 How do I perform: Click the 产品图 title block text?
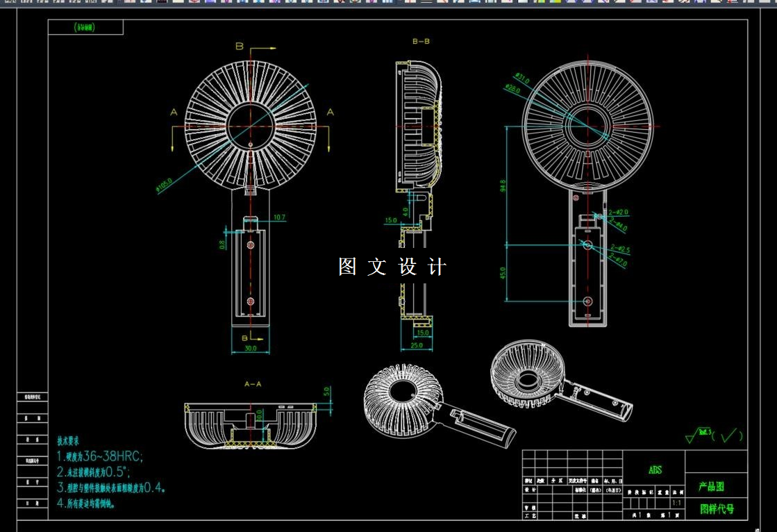click(712, 486)
